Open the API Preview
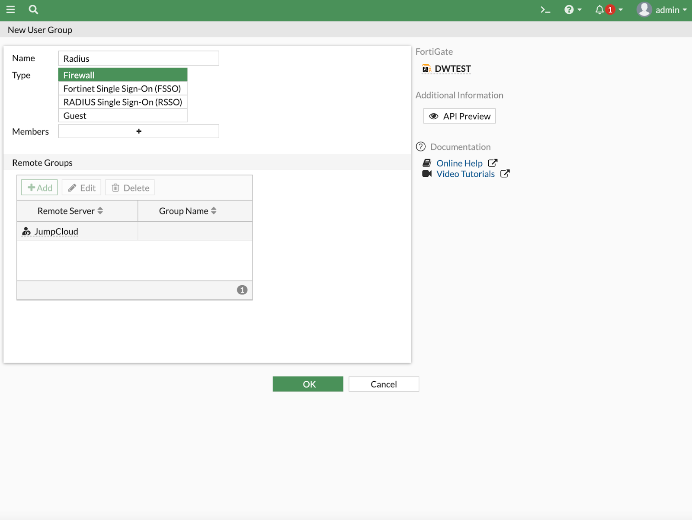 click(460, 116)
